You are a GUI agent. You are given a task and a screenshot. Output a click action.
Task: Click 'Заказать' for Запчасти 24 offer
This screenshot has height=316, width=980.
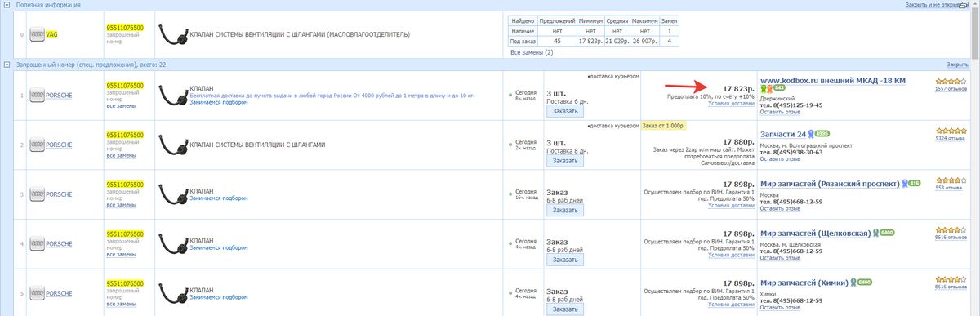tap(565, 161)
